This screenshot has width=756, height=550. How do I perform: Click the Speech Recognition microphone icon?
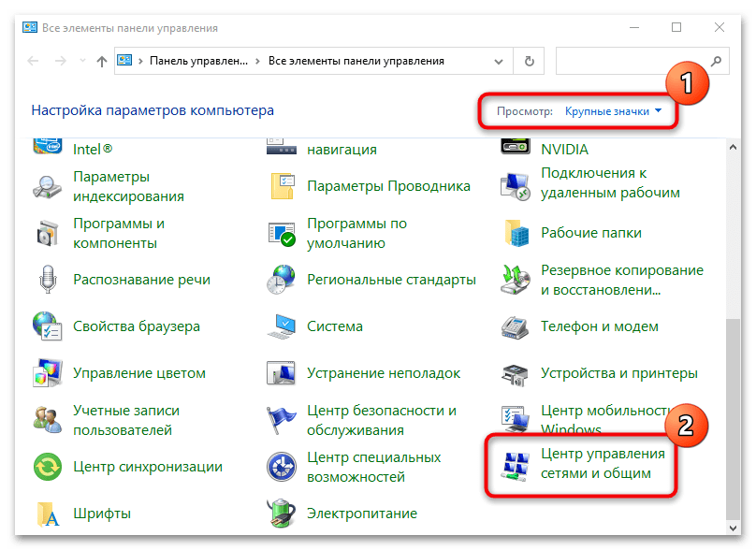point(49,280)
